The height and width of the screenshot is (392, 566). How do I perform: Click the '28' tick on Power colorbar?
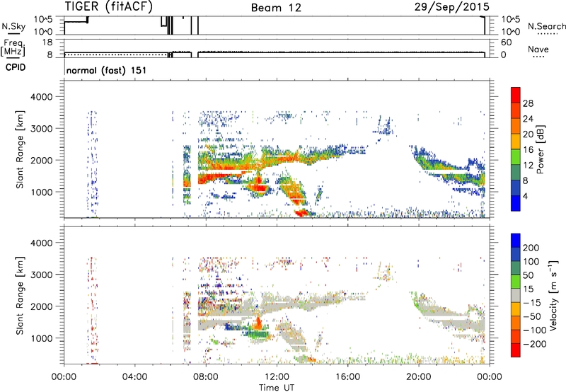528,103
